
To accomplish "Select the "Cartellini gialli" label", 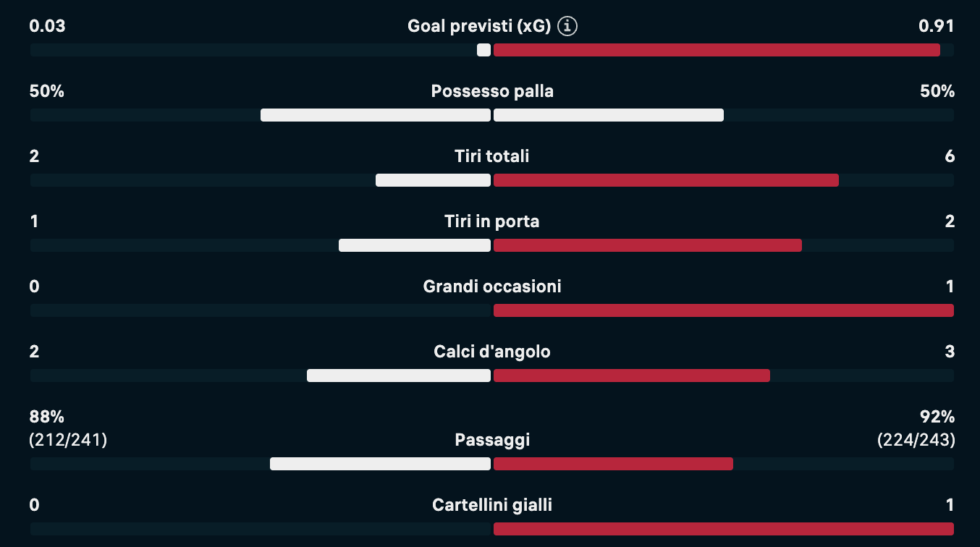I will 492,505.
